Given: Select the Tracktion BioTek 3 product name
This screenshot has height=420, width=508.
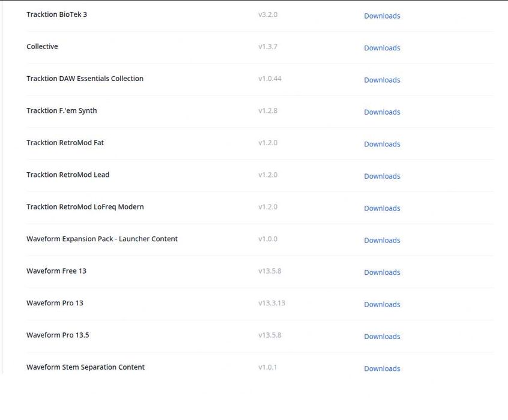Looking at the screenshot, I should click(56, 14).
